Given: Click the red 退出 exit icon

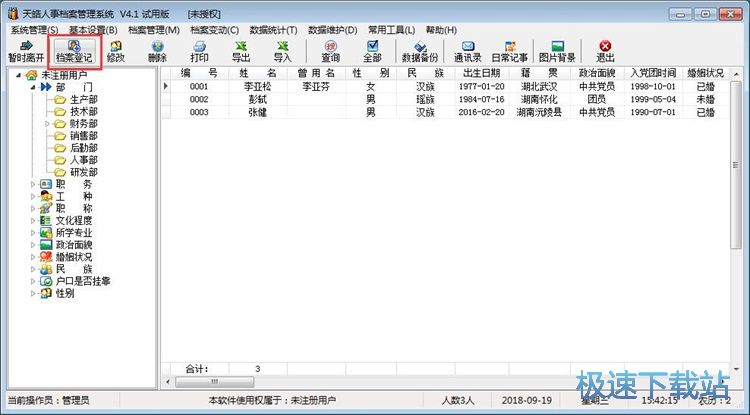Looking at the screenshot, I should (x=605, y=51).
